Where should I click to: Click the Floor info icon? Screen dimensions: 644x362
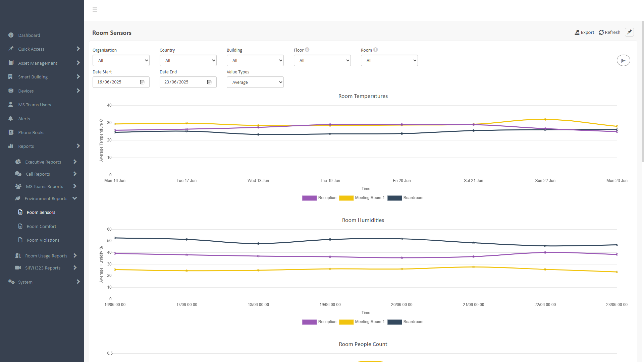307,50
